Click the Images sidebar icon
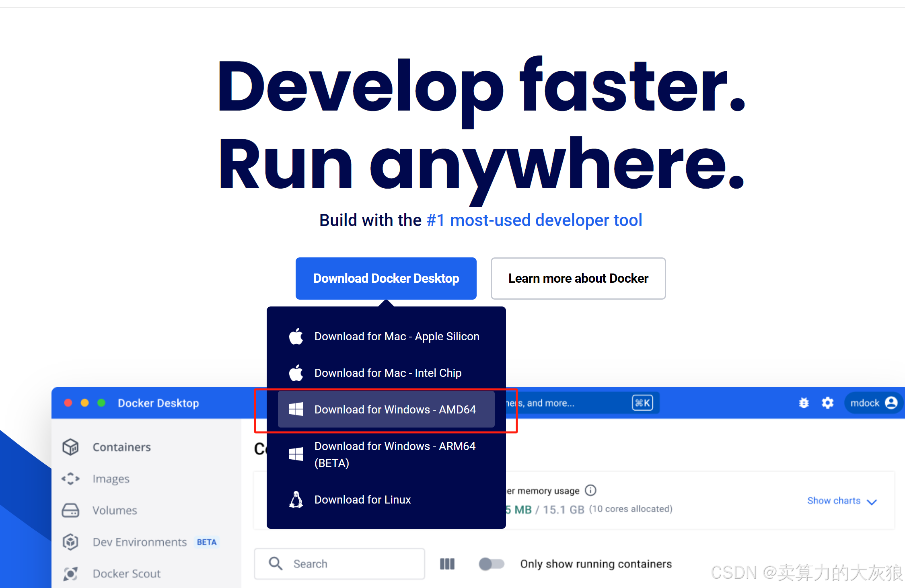The width and height of the screenshot is (905, 588). pyautogui.click(x=70, y=479)
